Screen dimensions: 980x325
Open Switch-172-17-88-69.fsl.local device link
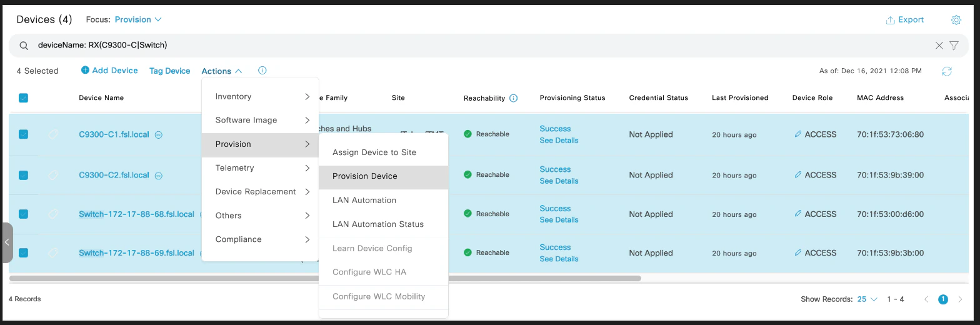coord(136,253)
